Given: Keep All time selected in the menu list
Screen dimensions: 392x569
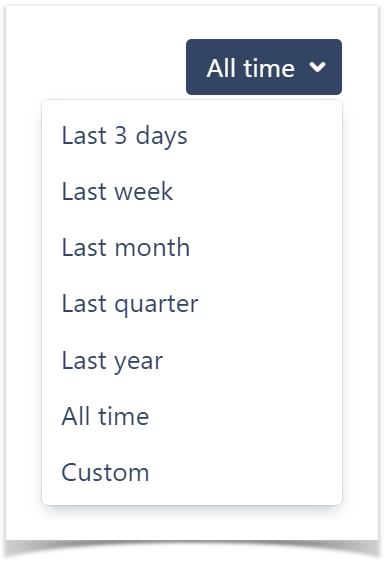Looking at the screenshot, I should [192, 416].
